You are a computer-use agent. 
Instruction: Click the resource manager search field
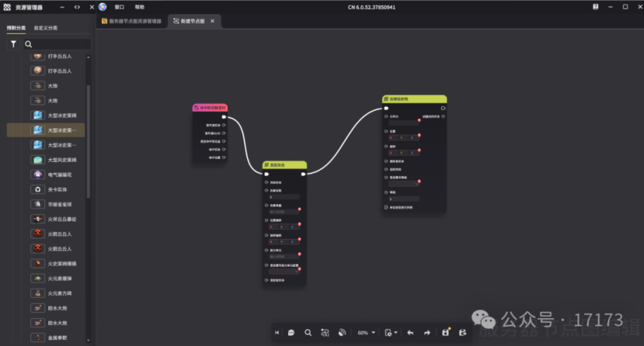click(x=57, y=44)
